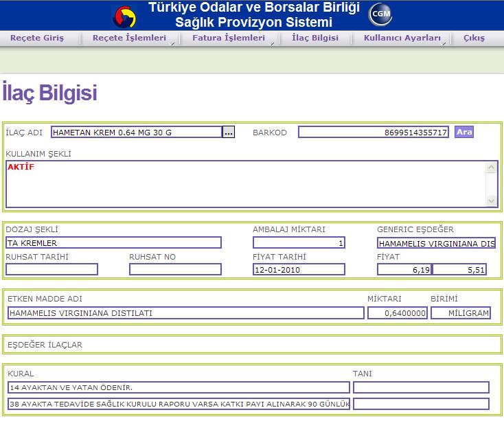
Task: Click the Ara search button
Action: tap(464, 132)
